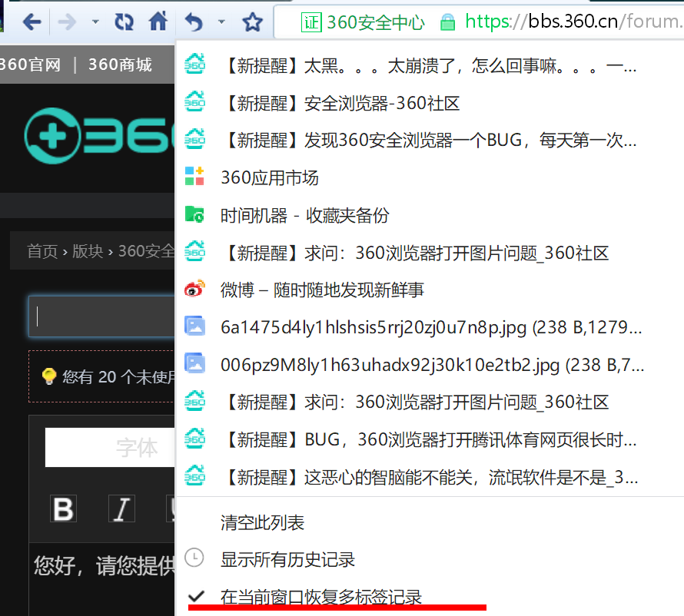Screen dimensions: 684x616
Task: Click 360 icon beside 这恶心的智脑 entry
Action: pyautogui.click(x=194, y=475)
